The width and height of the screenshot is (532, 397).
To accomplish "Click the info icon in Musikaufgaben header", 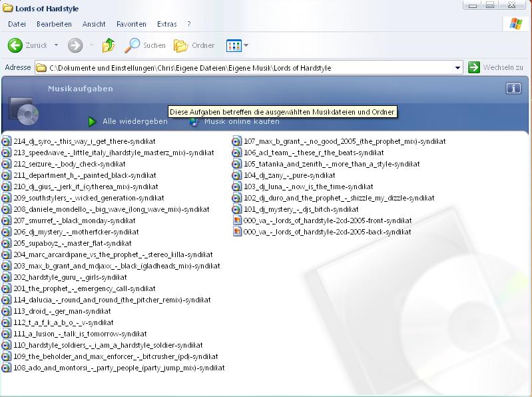I will (x=513, y=89).
